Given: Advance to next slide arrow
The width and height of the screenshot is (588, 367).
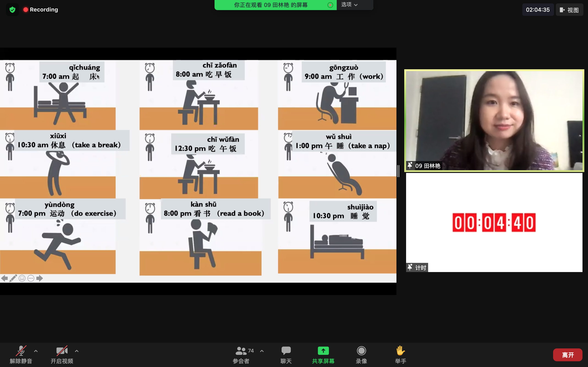Looking at the screenshot, I should click(39, 278).
